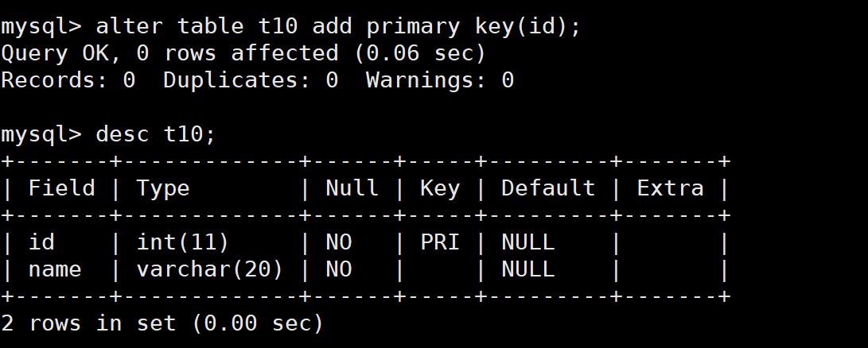The image size is (868, 348).
Task: Click the 'Default' column header
Action: point(547,188)
